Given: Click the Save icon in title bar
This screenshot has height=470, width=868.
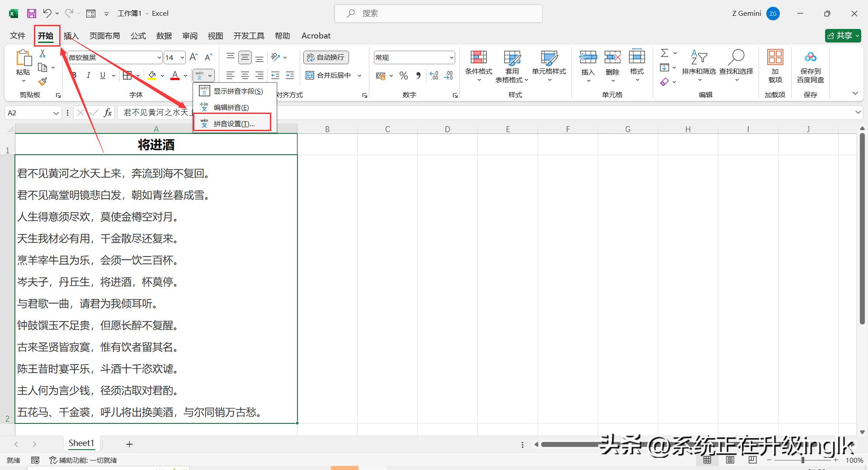Looking at the screenshot, I should coord(31,14).
